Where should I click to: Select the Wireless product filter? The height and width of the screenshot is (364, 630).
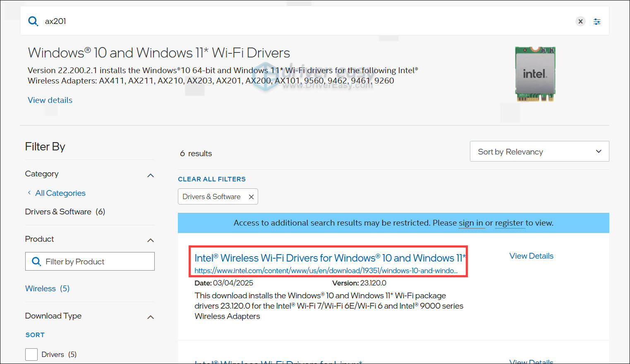[40, 288]
